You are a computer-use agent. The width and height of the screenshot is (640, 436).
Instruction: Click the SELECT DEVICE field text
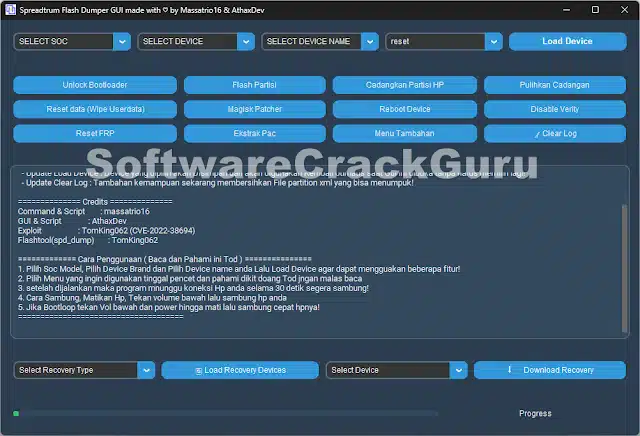[173, 42]
